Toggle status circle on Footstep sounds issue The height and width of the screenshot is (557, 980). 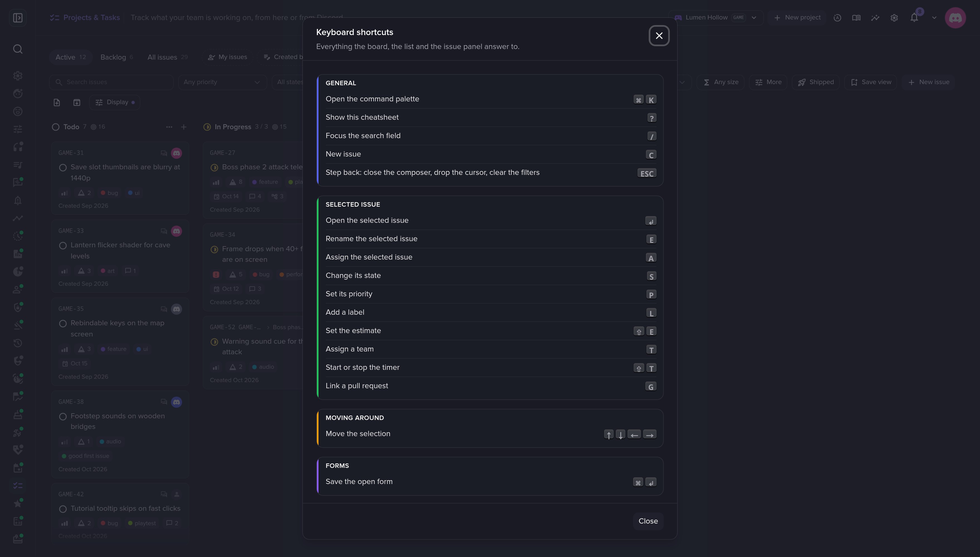pos(63,417)
